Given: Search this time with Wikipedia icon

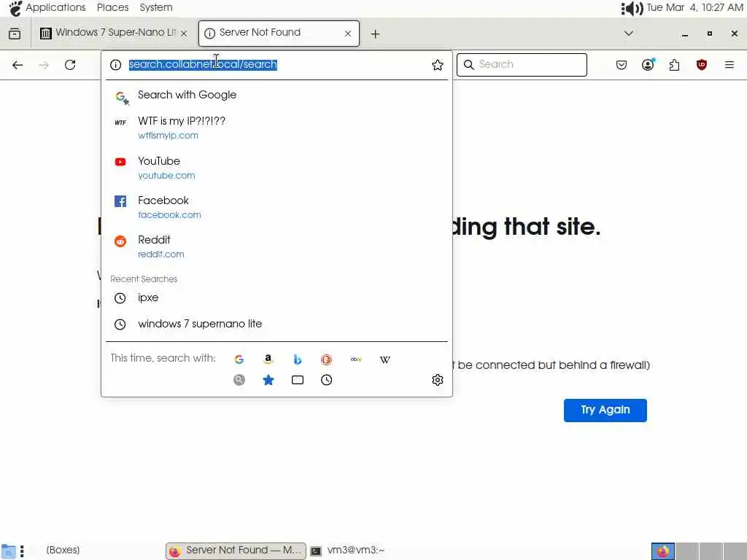Looking at the screenshot, I should pyautogui.click(x=385, y=359).
